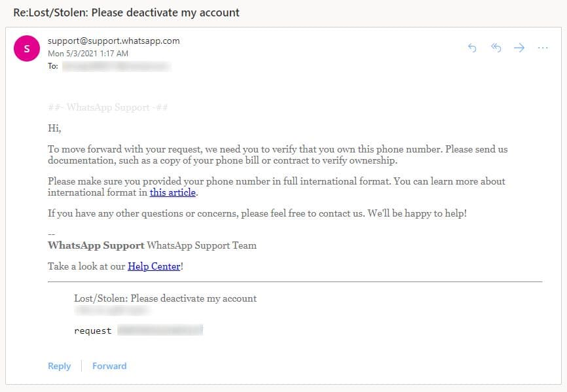Click the email subject title Re:Lost/Stolen
Viewport: 567px width, 392px height.
(x=126, y=12)
